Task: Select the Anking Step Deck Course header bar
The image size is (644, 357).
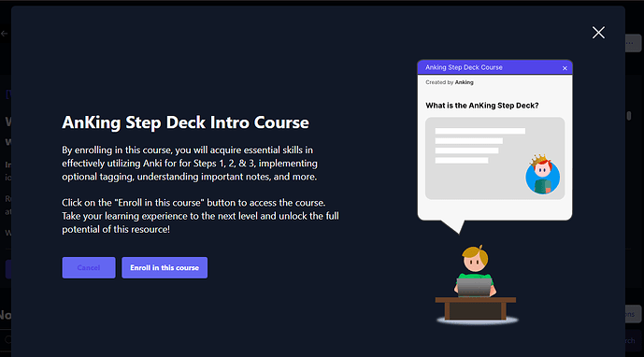Action: point(494,67)
